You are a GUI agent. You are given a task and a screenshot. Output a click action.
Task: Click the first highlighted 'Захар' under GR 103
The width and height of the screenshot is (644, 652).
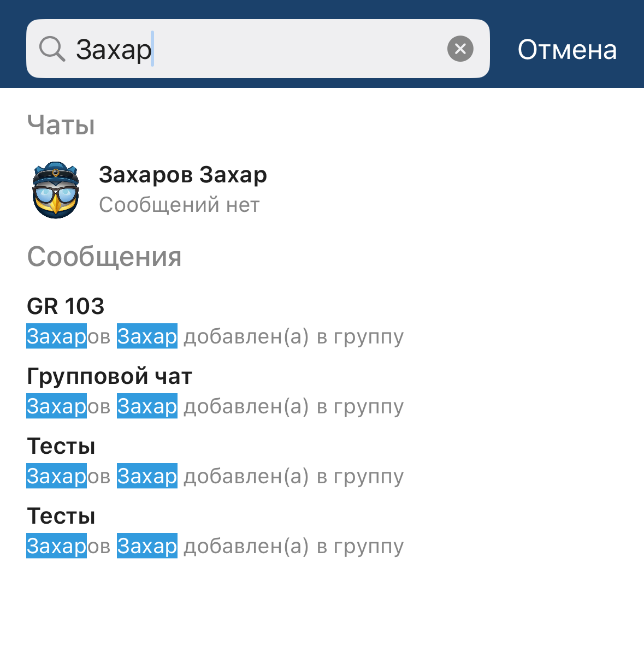pyautogui.click(x=57, y=336)
